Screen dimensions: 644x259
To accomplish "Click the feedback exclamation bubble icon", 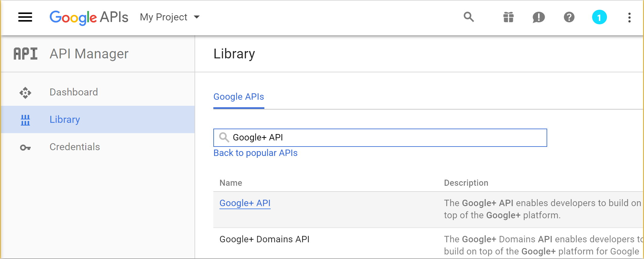I will pos(539,17).
